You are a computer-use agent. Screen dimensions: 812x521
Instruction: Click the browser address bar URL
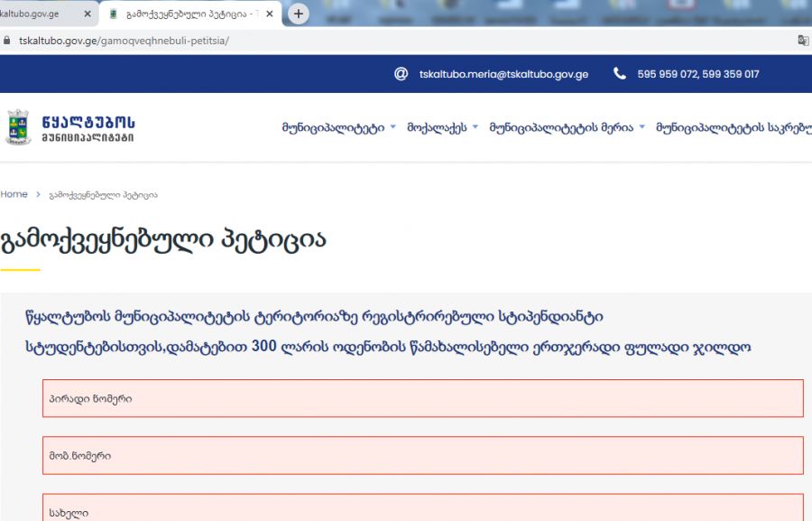click(x=125, y=41)
